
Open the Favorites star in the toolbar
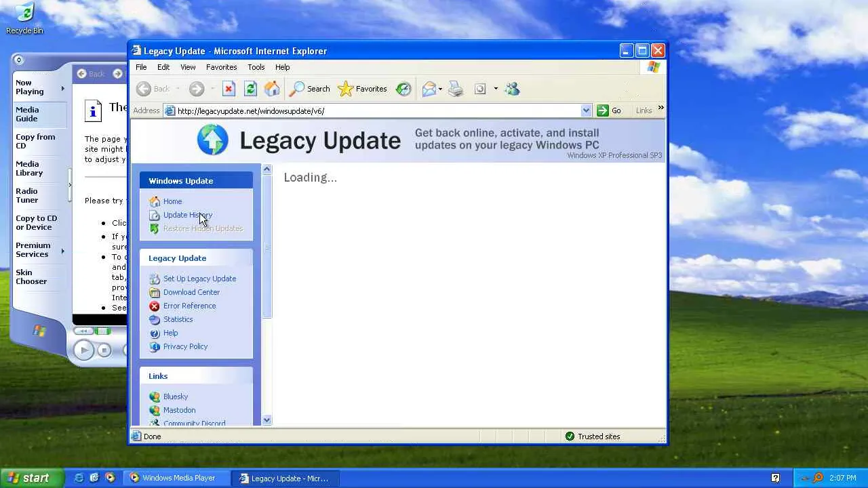tap(362, 89)
